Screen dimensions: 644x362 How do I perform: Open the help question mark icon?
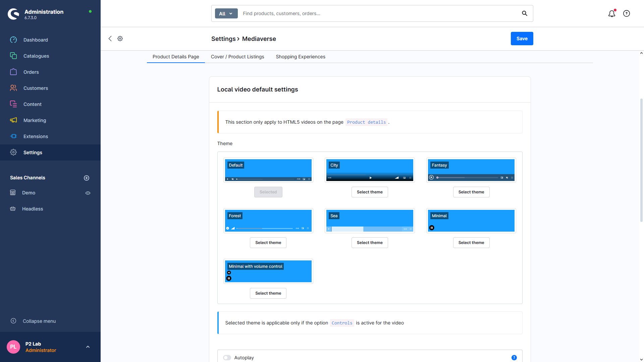627,13
